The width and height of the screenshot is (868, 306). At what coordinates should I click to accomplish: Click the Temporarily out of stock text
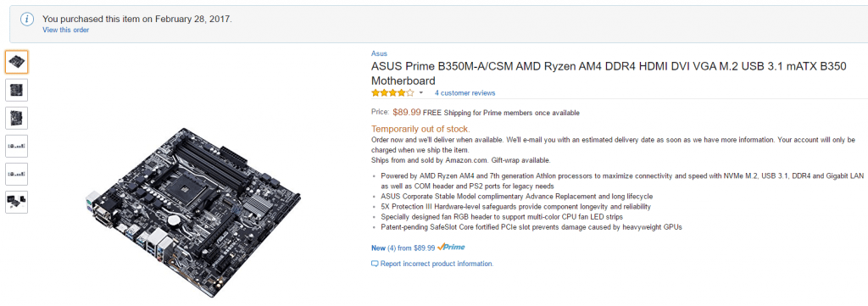(x=421, y=130)
